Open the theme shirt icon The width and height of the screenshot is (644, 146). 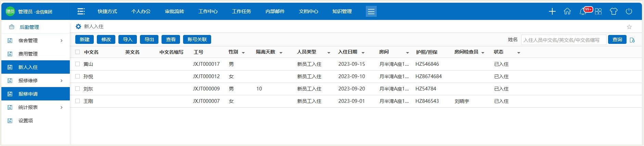point(614,11)
